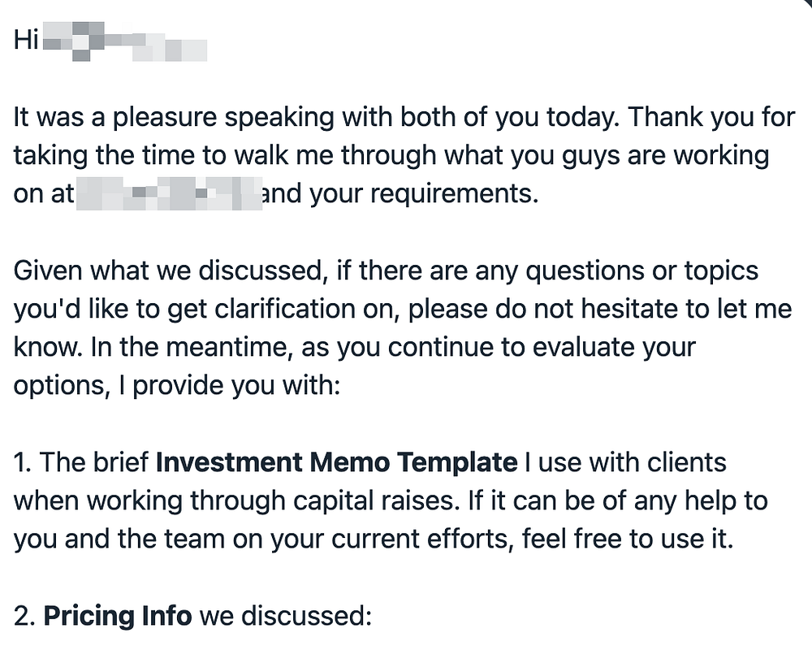Click the words 'we discussed:' after Pricing Info
812x650 pixels.
285,616
